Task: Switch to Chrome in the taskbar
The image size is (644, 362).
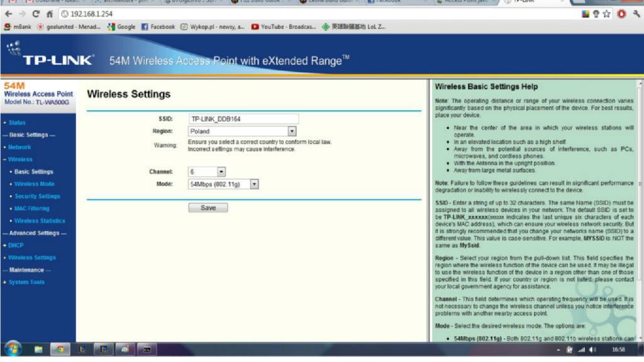Action: tap(60, 349)
